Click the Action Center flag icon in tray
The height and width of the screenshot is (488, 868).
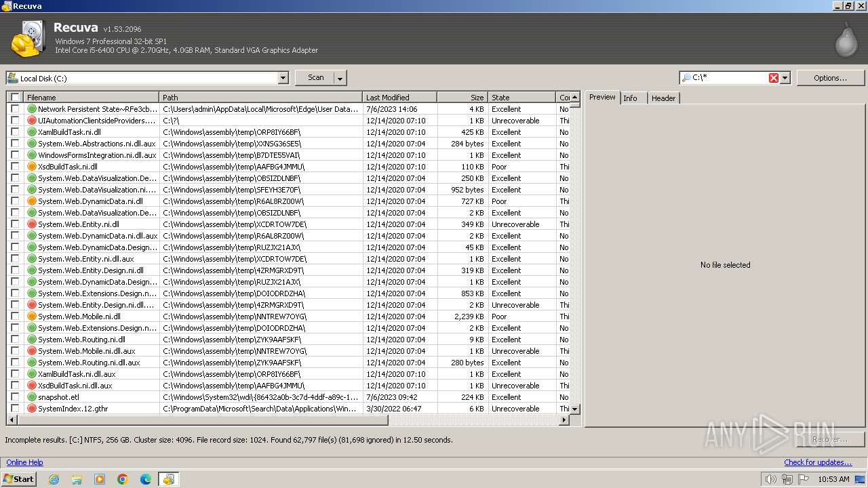point(804,479)
